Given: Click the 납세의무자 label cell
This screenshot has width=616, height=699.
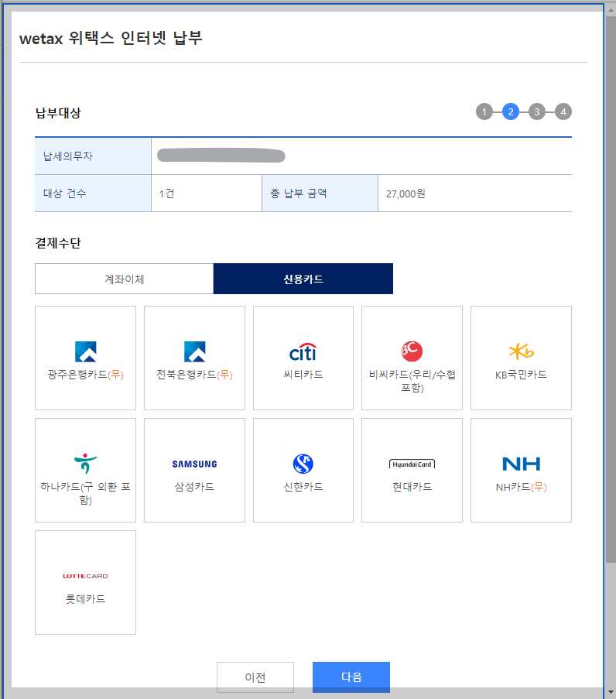Looking at the screenshot, I should pyautogui.click(x=93, y=156).
